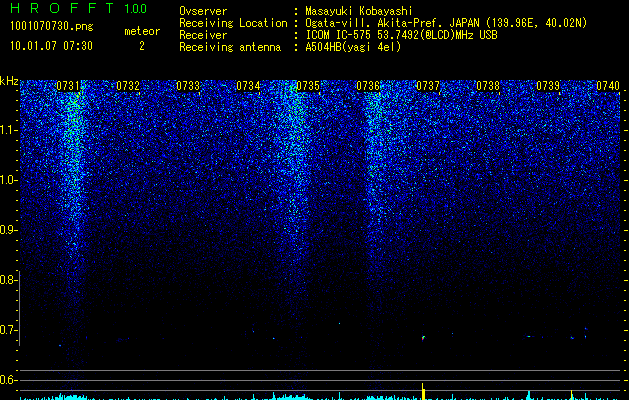Viewport: 629px width, 400px height.
Task: Click the 0735 time marker
Action: [308, 86]
